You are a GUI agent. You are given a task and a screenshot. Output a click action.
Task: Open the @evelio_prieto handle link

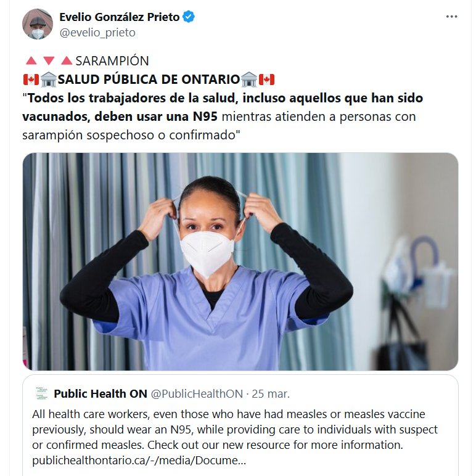pyautogui.click(x=97, y=33)
